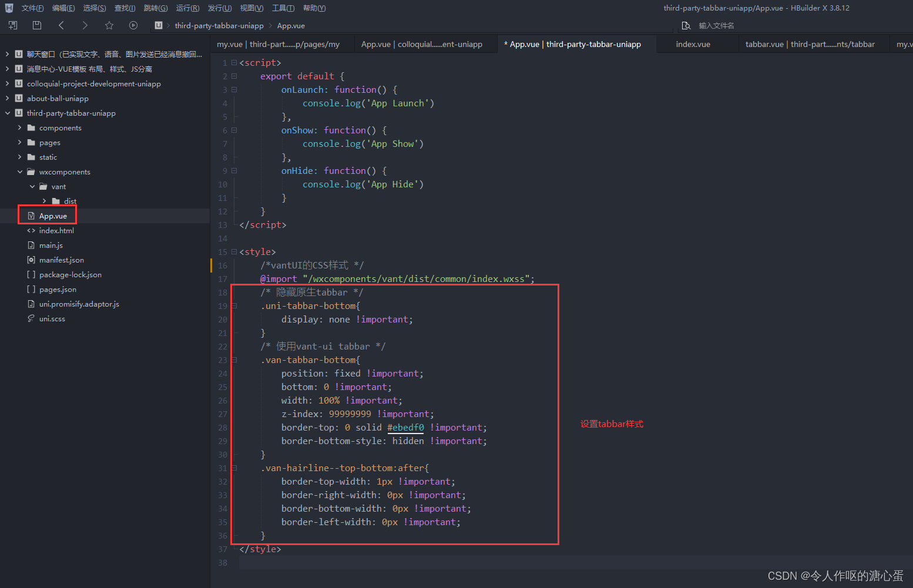Viewport: 913px width, 588px height.
Task: Expand the 聊天窗口 project node
Action: [x=7, y=54]
